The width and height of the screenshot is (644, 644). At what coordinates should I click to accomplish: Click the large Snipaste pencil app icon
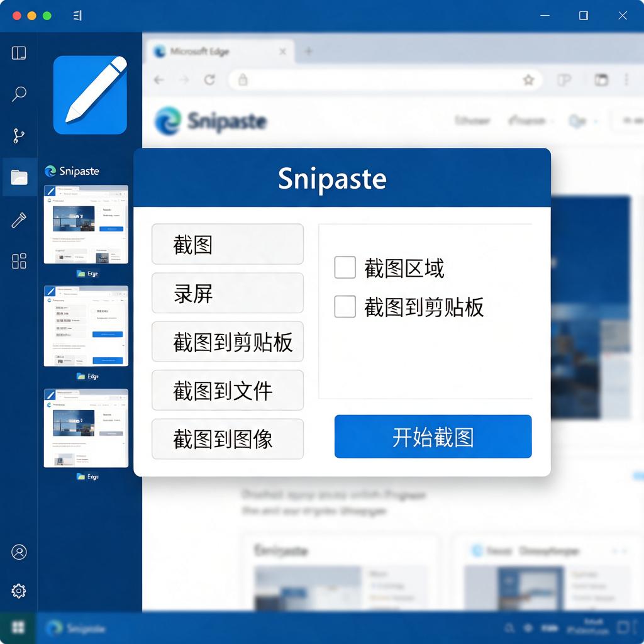click(x=90, y=95)
